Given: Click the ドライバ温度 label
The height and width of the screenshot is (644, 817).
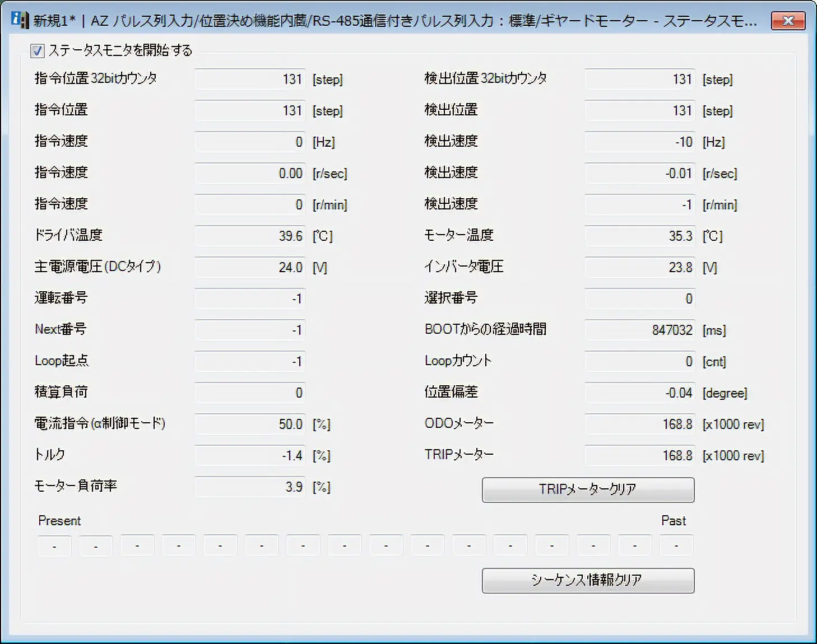Looking at the screenshot, I should pyautogui.click(x=68, y=235).
